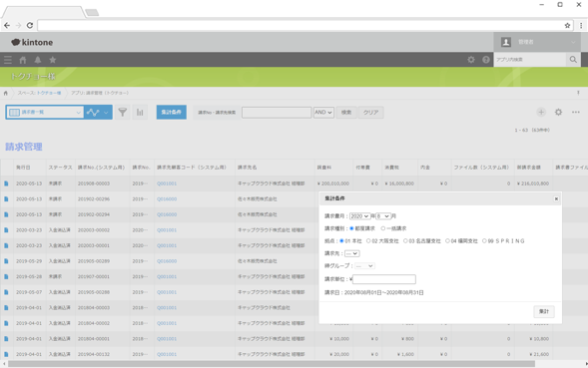
Task: Open record detail icon for row 201907-00001
Action: (x=6, y=276)
